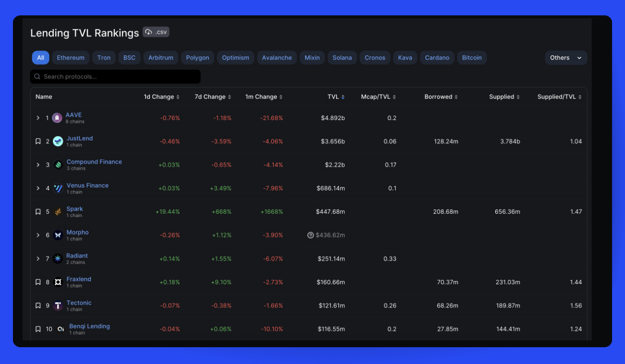Bookmark the Spark protocol
625x364 pixels.
[x=38, y=211]
